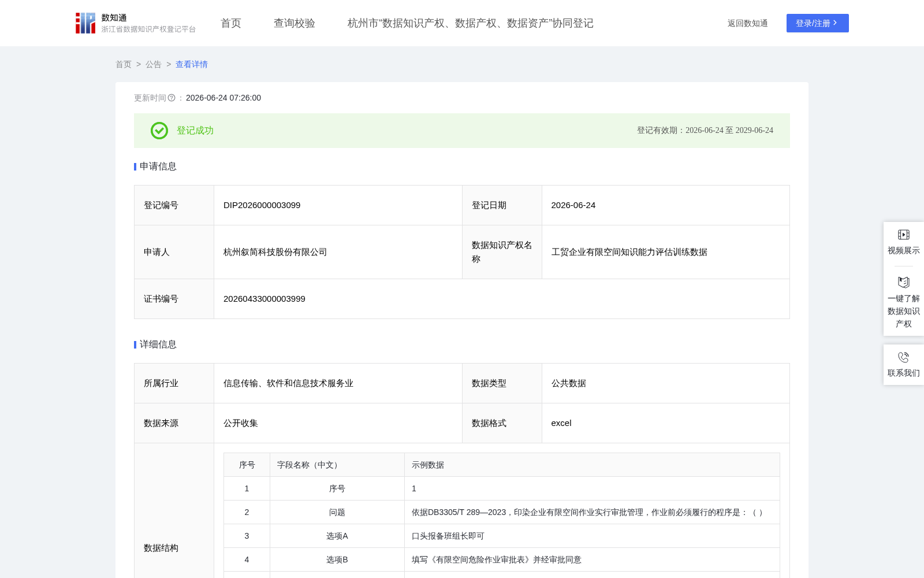The width and height of the screenshot is (924, 578).
Task: Click the 登记成功 status text
Action: pos(195,131)
